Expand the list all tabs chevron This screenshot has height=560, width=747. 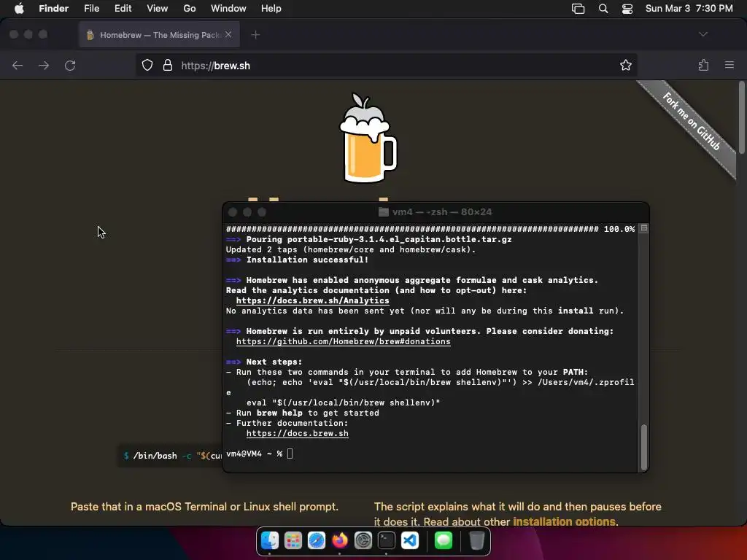tap(703, 34)
